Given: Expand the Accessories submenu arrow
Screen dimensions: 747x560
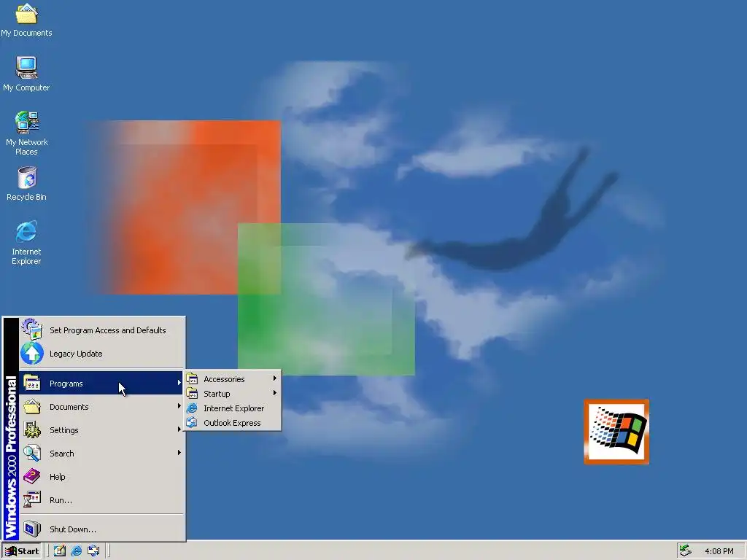Looking at the screenshot, I should click(x=275, y=378).
